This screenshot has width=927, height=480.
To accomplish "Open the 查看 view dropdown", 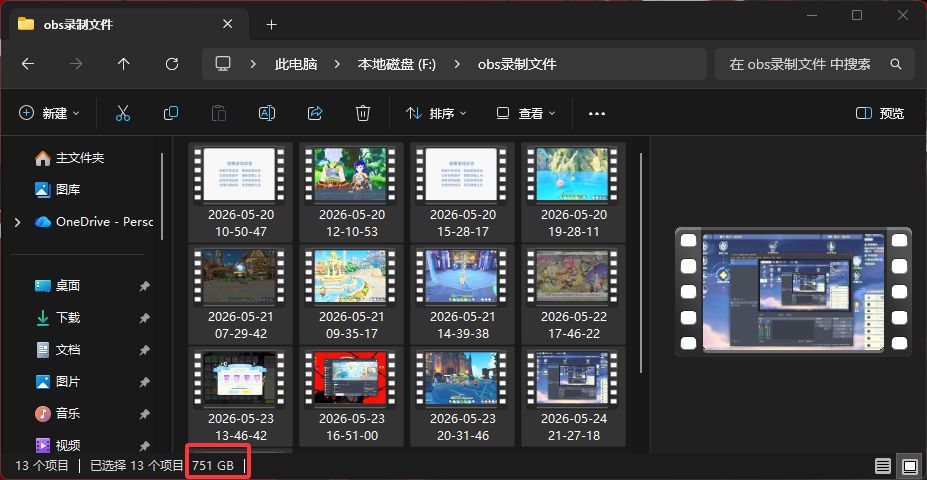I will (526, 113).
